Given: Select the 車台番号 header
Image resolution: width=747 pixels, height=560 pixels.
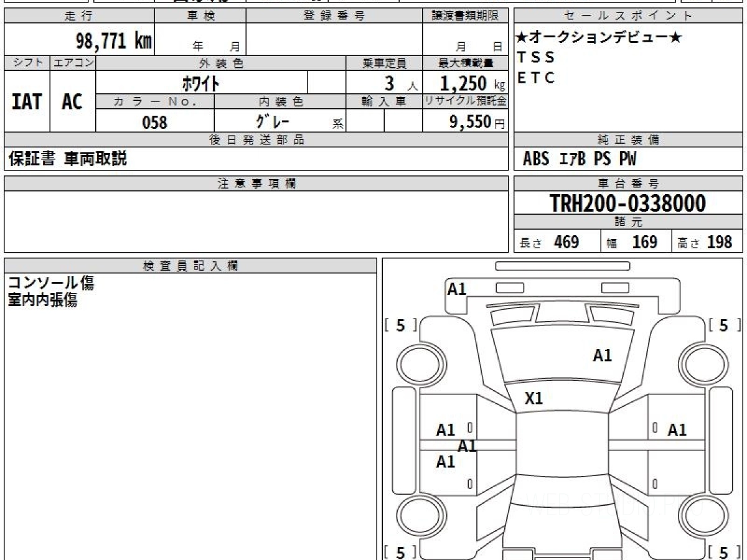Looking at the screenshot, I should 629,184.
